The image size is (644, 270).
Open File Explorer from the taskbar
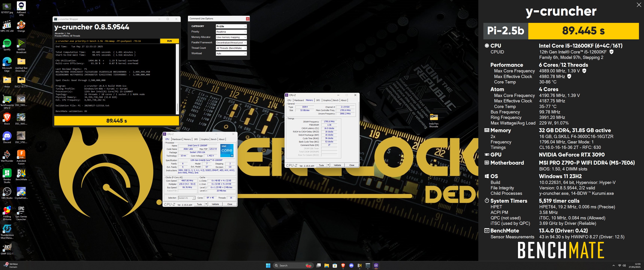pyautogui.click(x=326, y=265)
